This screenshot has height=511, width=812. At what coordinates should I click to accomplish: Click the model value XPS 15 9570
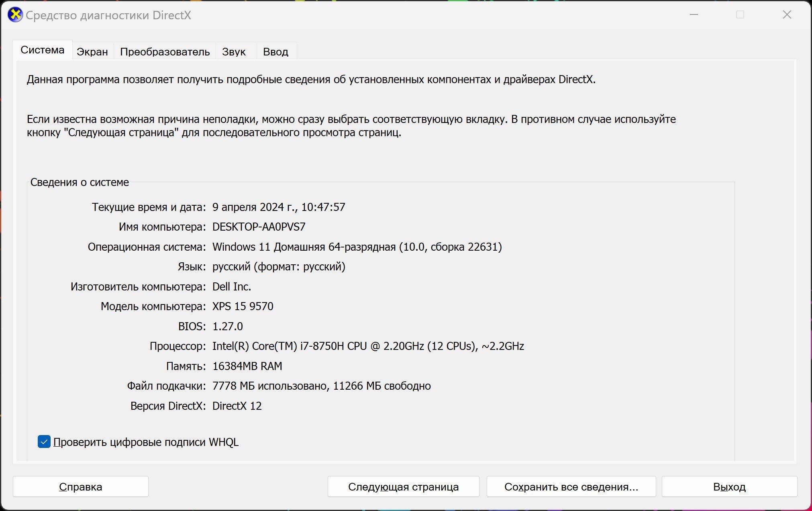[243, 307]
